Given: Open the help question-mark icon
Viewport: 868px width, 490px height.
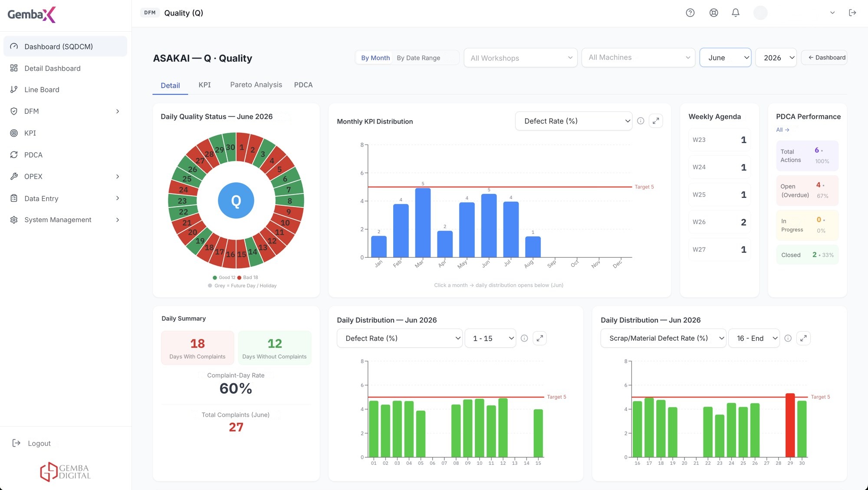Looking at the screenshot, I should (690, 13).
